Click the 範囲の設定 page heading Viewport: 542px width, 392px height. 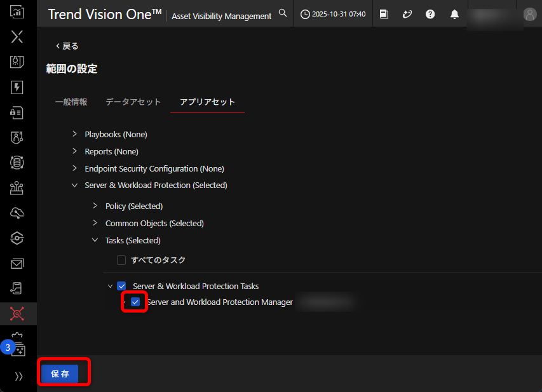[72, 69]
